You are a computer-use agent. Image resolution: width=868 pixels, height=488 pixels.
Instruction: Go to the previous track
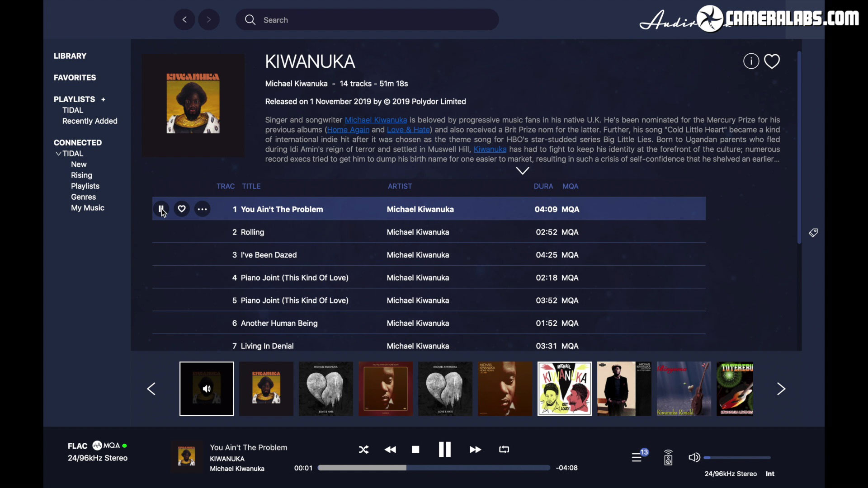(x=390, y=450)
